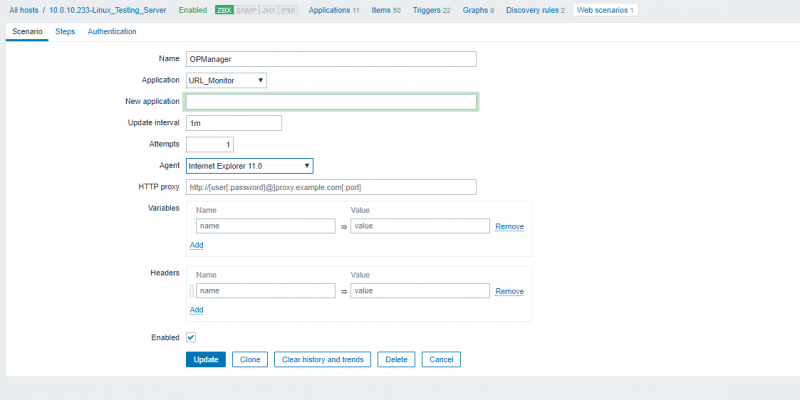
Task: Grab the drag handle on Headers row
Action: 192,291
